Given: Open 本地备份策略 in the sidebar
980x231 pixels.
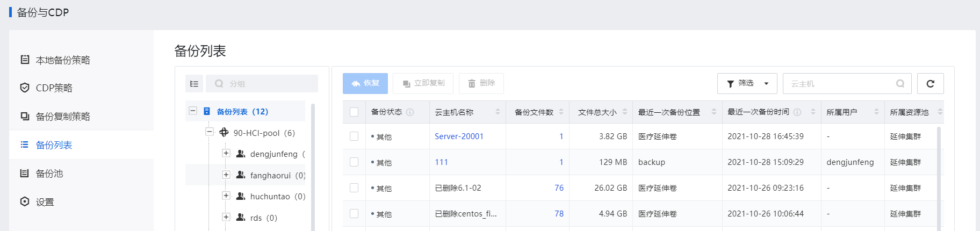Looking at the screenshot, I should pyautogui.click(x=62, y=60).
